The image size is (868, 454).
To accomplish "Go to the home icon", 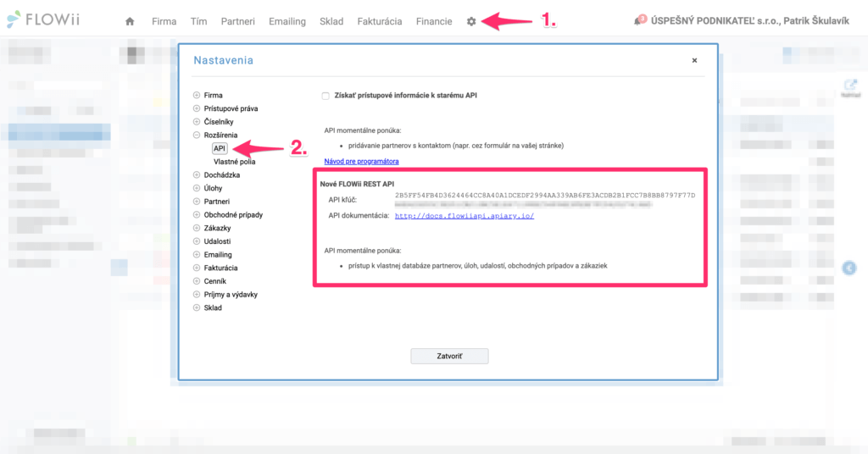I will coord(130,21).
